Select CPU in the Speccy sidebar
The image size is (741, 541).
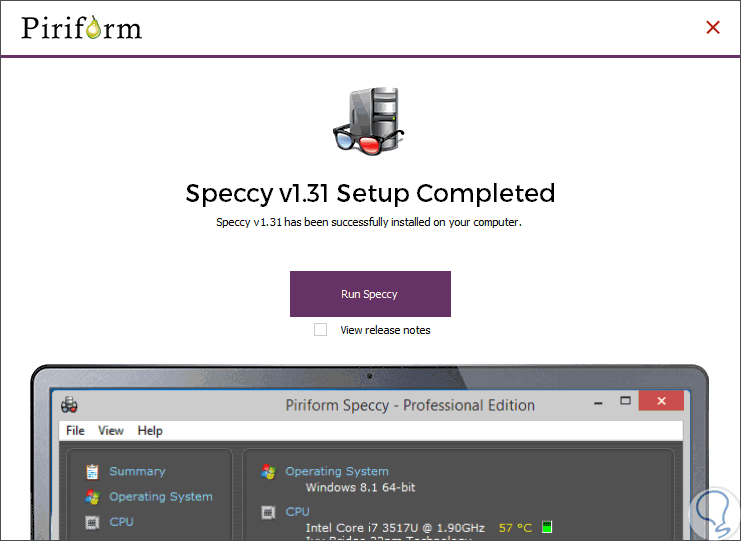click(x=121, y=522)
